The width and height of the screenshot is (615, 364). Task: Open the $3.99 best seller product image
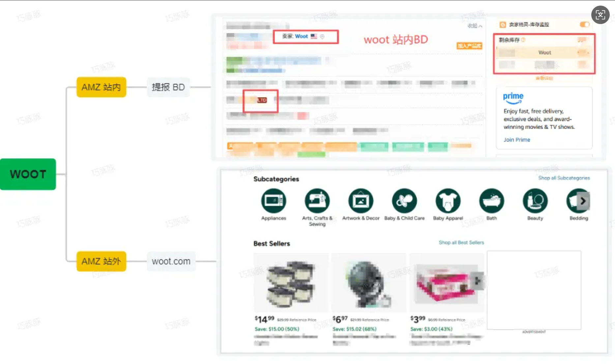point(446,283)
